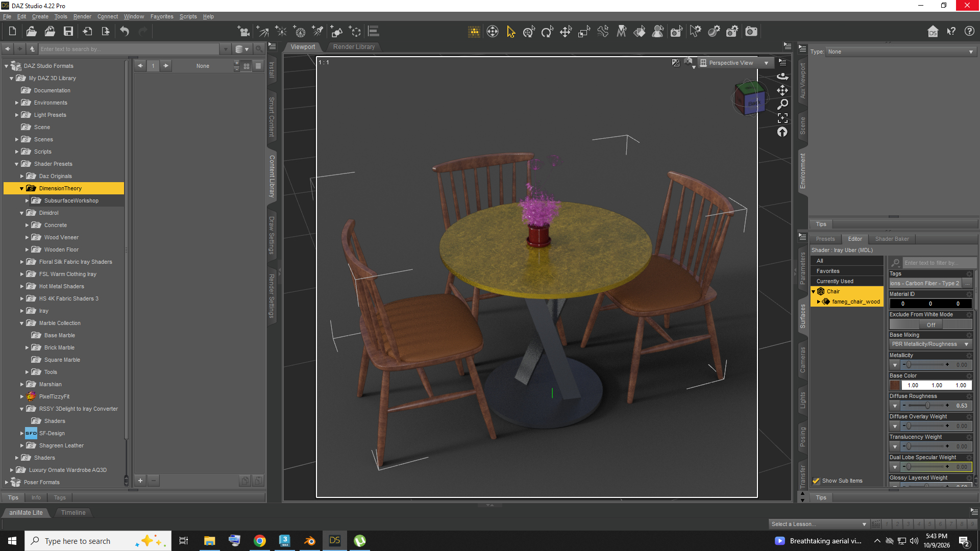The image size is (980, 551).
Task: Select the Translate move tool
Action: tap(566, 32)
